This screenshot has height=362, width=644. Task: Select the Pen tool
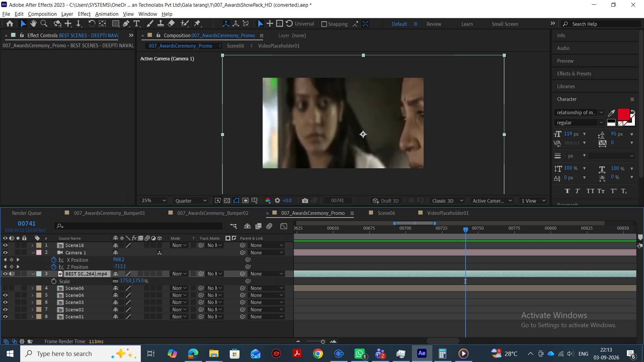pyautogui.click(x=126, y=23)
